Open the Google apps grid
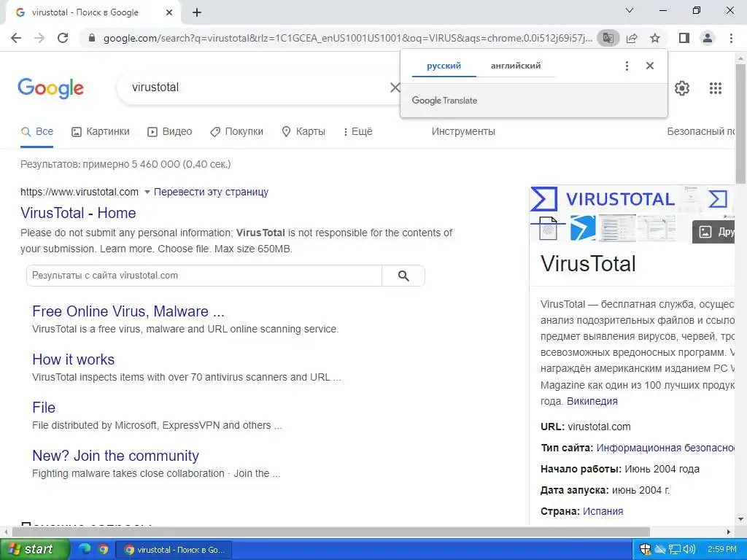 pyautogui.click(x=716, y=88)
